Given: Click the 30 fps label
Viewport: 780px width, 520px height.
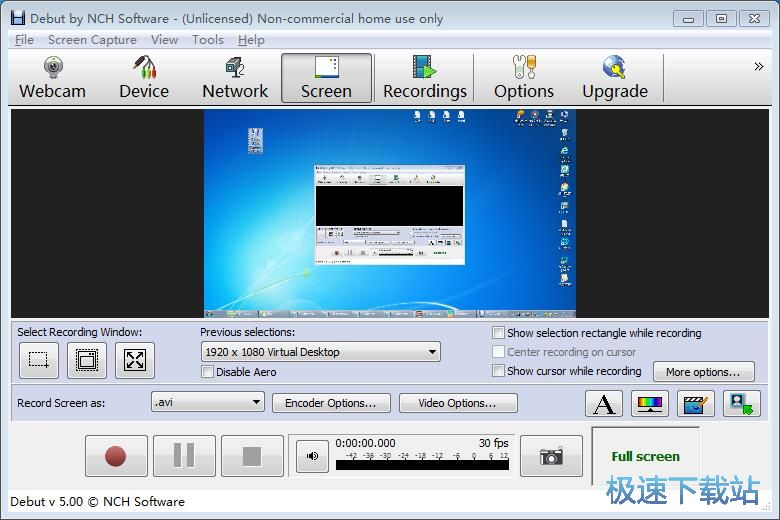Looking at the screenshot, I should [x=493, y=443].
